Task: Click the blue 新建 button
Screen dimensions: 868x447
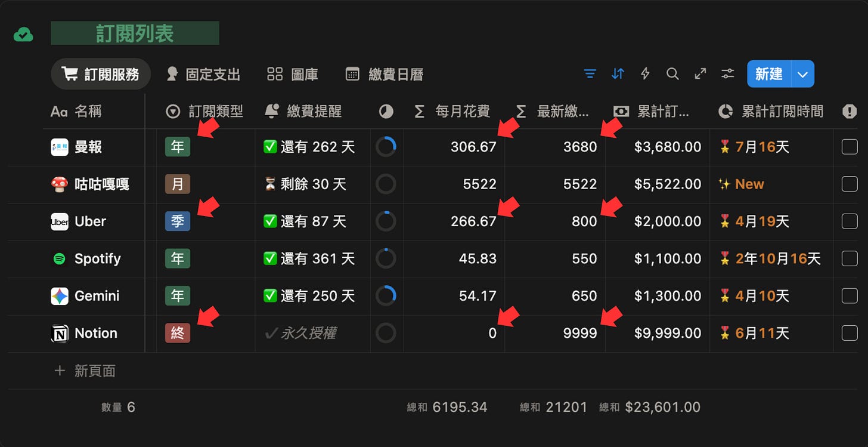Action: coord(769,74)
